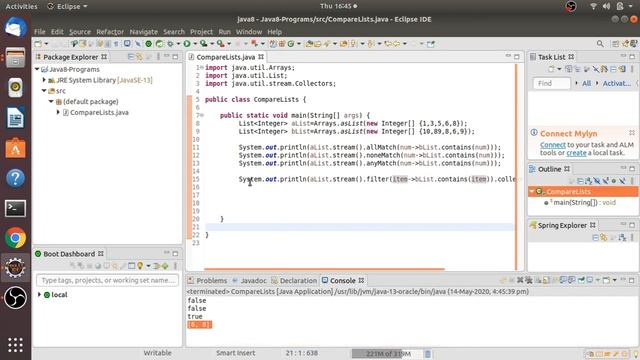Click the New file toolbar icon
This screenshot has width=640, height=360.
38,44
